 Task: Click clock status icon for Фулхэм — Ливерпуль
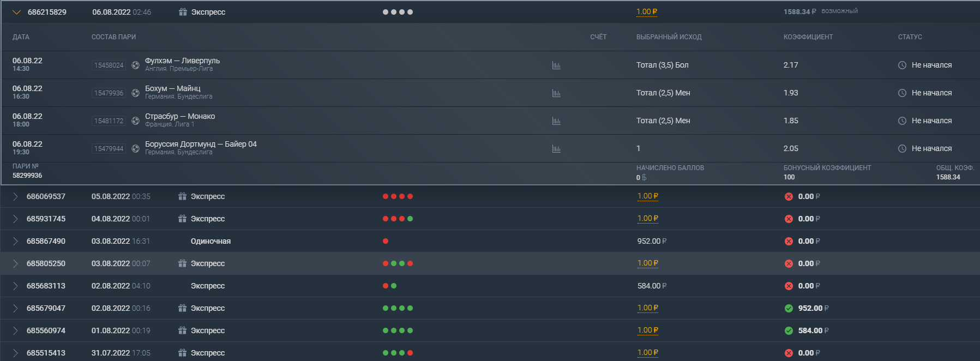click(x=902, y=65)
